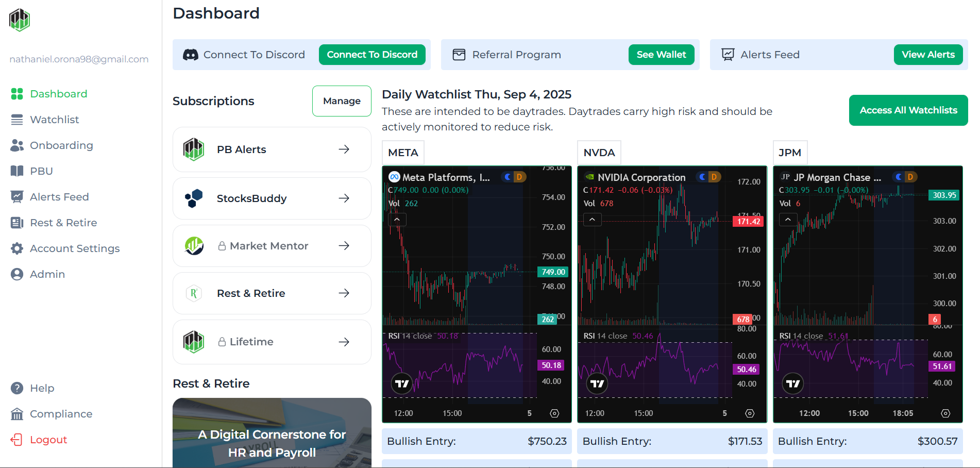The image size is (980, 468).
Task: Click TradingView logo on JPM chart
Action: 793,383
